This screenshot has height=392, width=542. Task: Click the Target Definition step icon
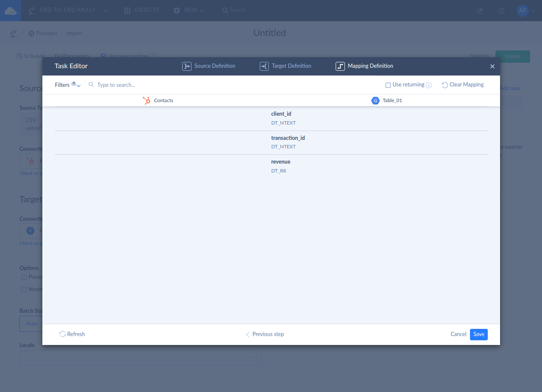coord(264,66)
